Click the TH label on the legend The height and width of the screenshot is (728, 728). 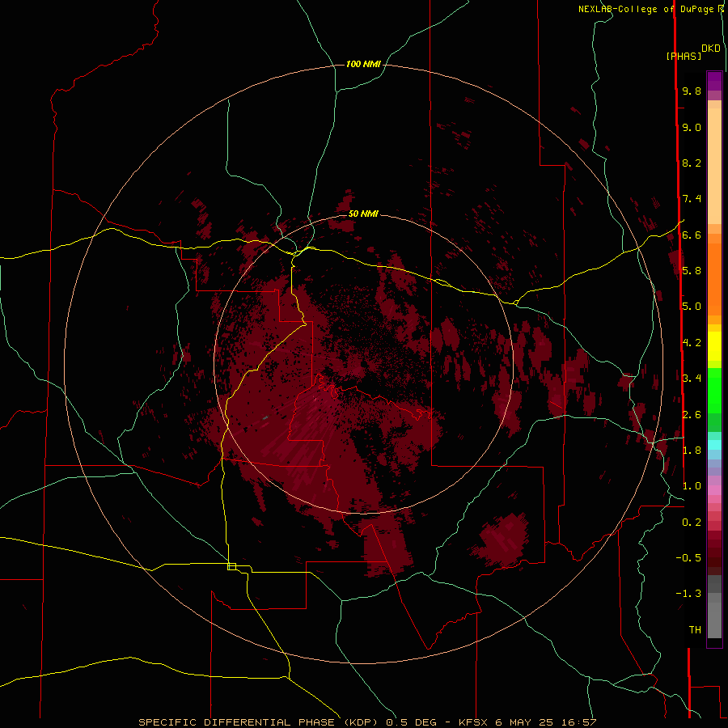pos(695,629)
